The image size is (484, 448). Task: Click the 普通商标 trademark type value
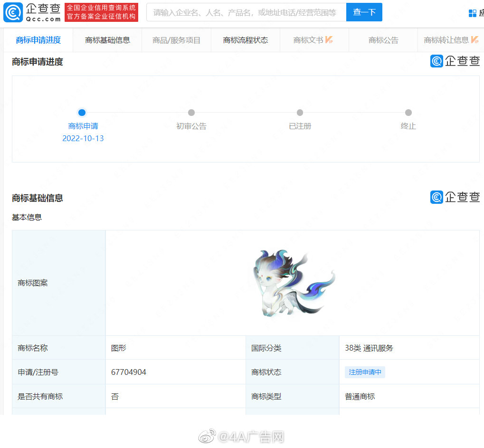pos(360,396)
